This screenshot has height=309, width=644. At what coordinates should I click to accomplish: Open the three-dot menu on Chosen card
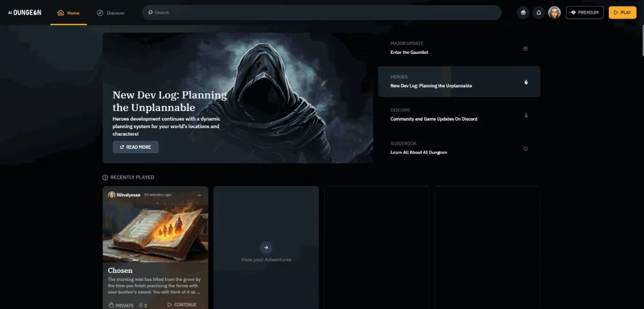(x=199, y=195)
